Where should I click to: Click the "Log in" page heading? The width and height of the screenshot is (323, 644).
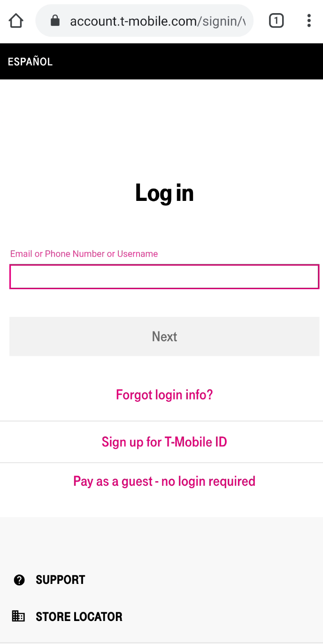pos(164,192)
